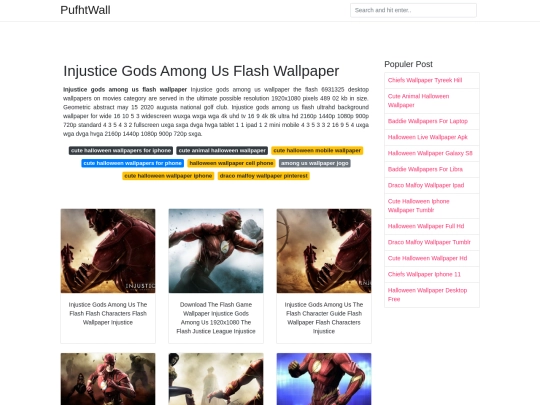Visit 'Halloween Wallpaper Full Hd' post
540x405 pixels.
pos(426,226)
